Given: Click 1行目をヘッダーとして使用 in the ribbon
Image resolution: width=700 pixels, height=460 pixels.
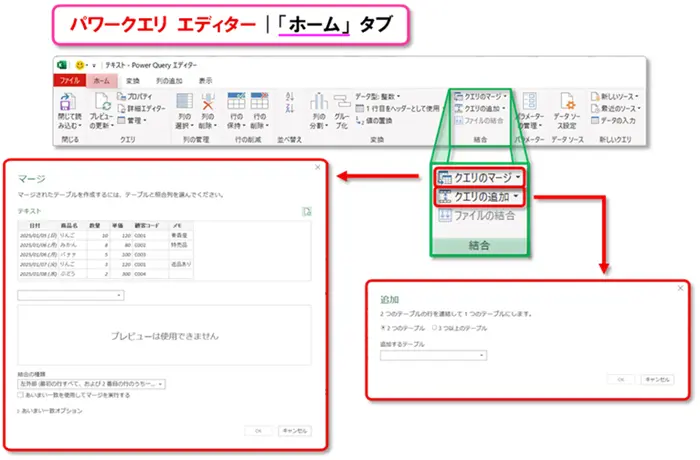Looking at the screenshot, I should [398, 109].
